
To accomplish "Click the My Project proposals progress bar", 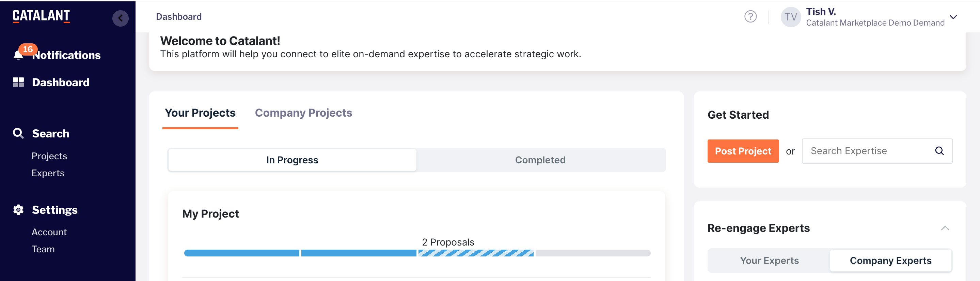I will [417, 253].
